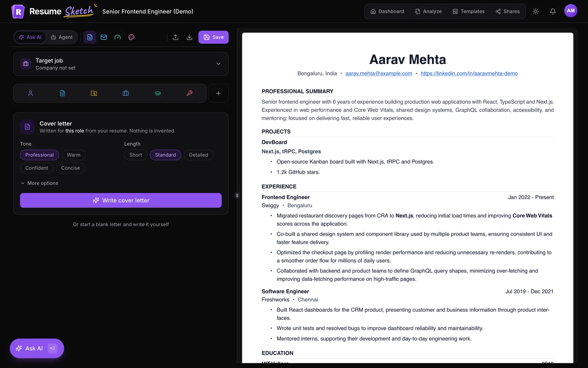Expand the Target job panel chevron
Viewport: 588px width, 368px height.
pos(218,64)
